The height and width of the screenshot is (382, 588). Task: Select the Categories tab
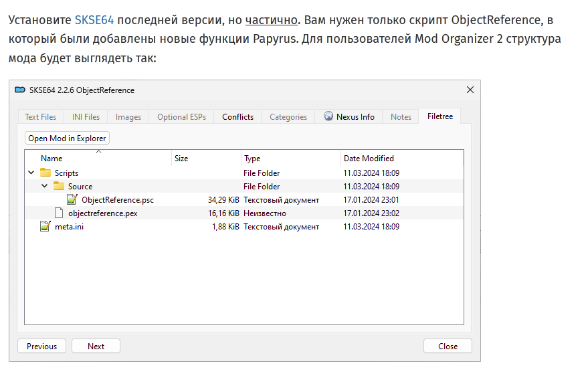(x=288, y=117)
